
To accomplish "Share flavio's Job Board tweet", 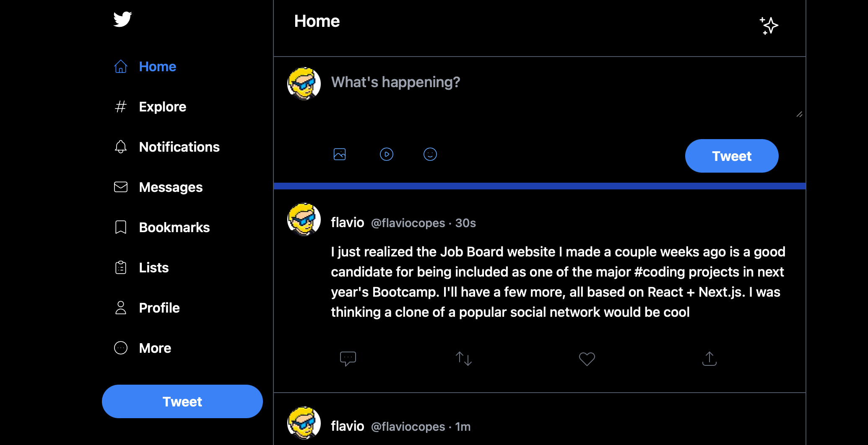I will [709, 359].
